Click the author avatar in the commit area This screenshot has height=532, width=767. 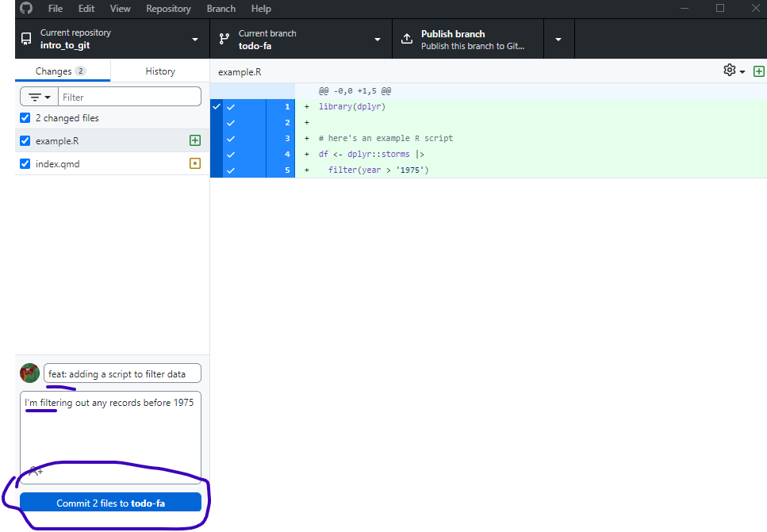click(29, 373)
